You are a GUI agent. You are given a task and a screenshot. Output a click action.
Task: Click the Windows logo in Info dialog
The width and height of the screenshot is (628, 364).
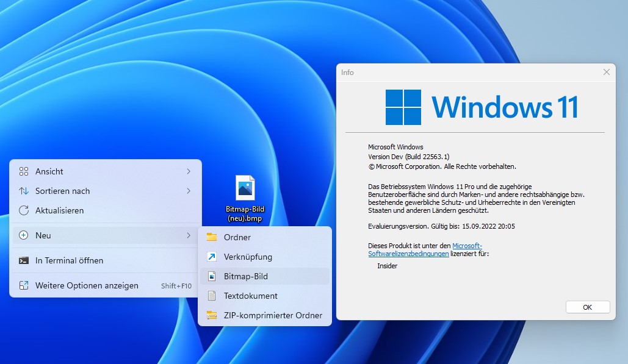(x=403, y=107)
